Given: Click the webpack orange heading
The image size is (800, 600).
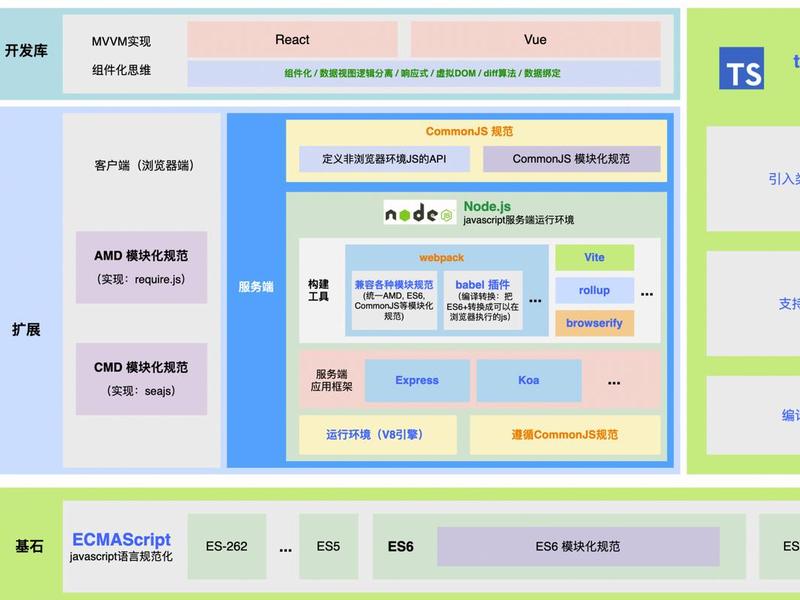Looking at the screenshot, I should click(x=441, y=258).
